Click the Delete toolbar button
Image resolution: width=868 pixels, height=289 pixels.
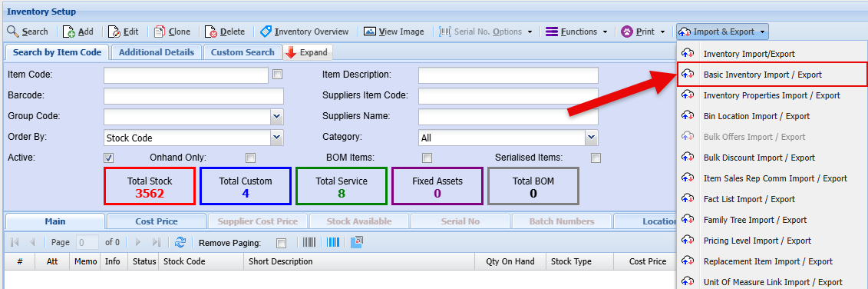coord(225,32)
